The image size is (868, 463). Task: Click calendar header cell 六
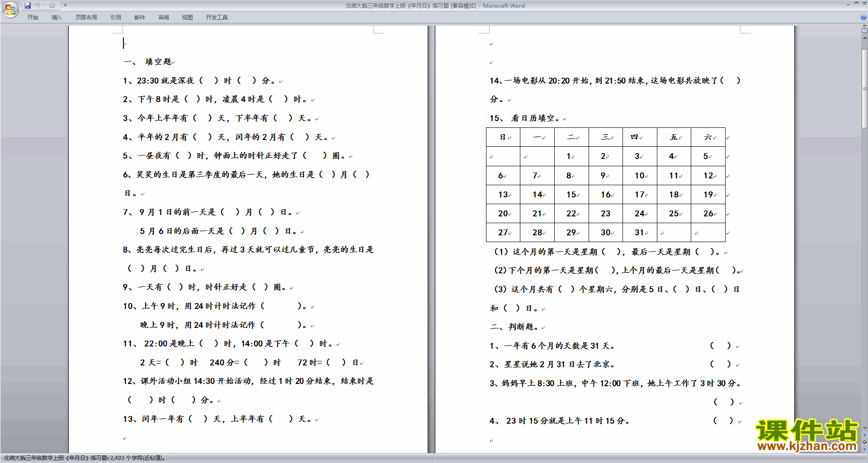708,137
